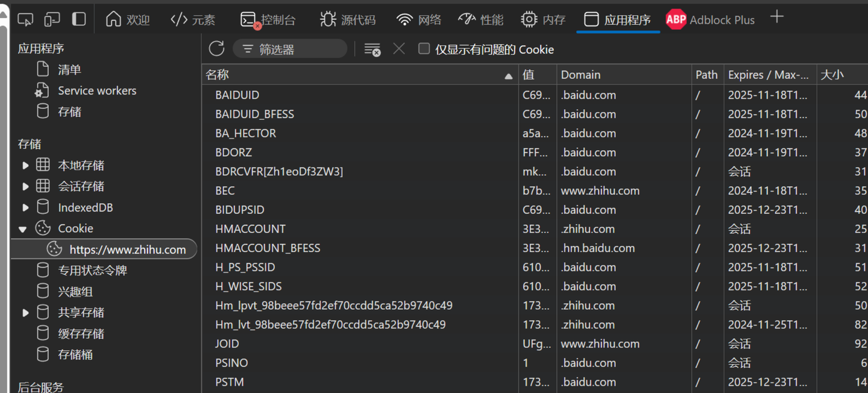
Task: Select the JOID cookie row
Action: pyautogui.click(x=535, y=344)
